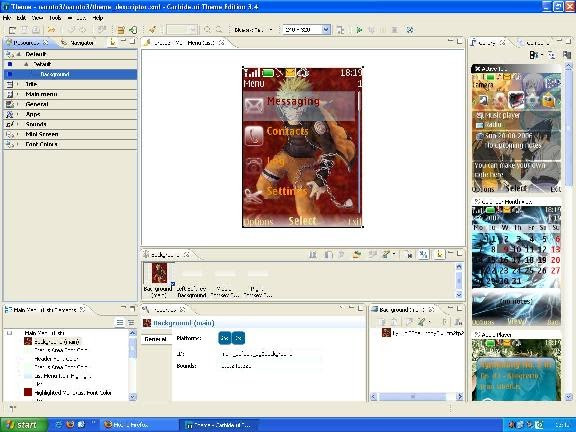Open the File menu
The width and height of the screenshot is (576, 432).
click(7, 18)
